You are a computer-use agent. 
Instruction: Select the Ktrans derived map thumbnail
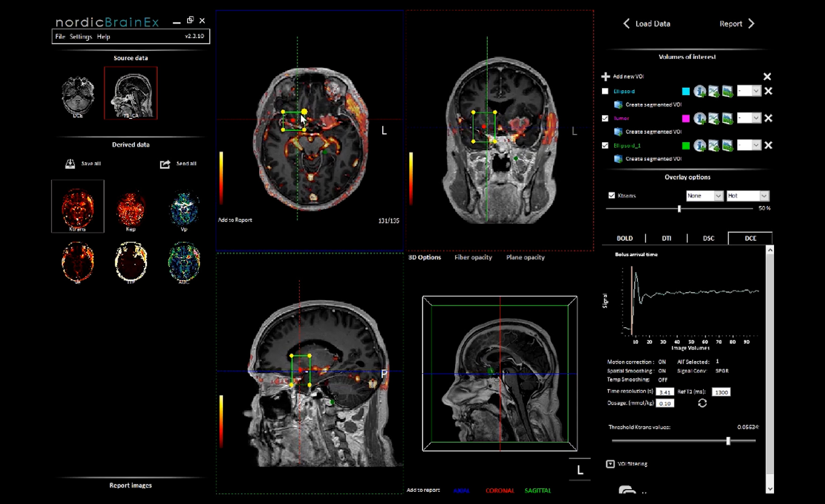[78, 206]
